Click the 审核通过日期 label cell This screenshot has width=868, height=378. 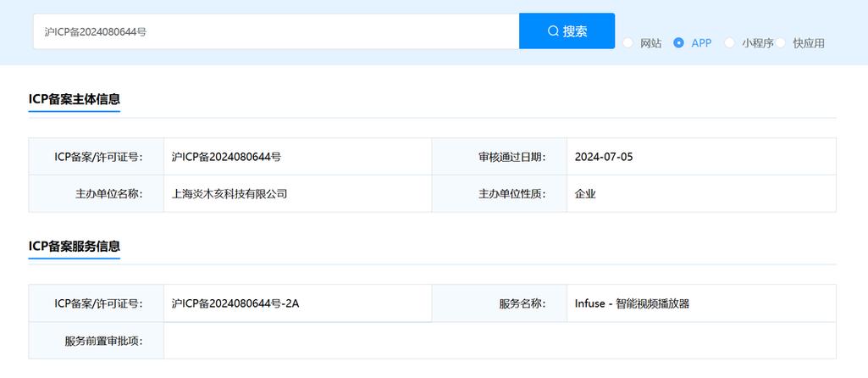click(x=511, y=157)
